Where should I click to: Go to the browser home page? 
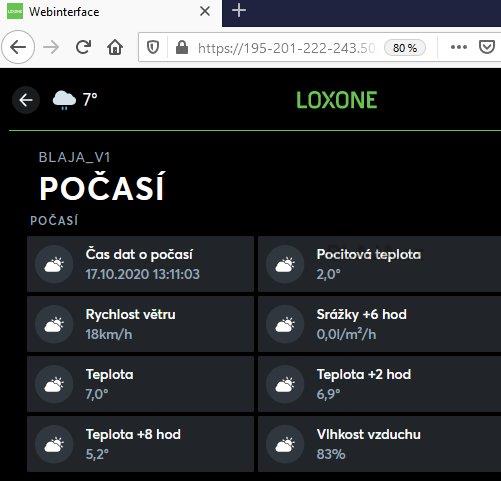click(115, 47)
